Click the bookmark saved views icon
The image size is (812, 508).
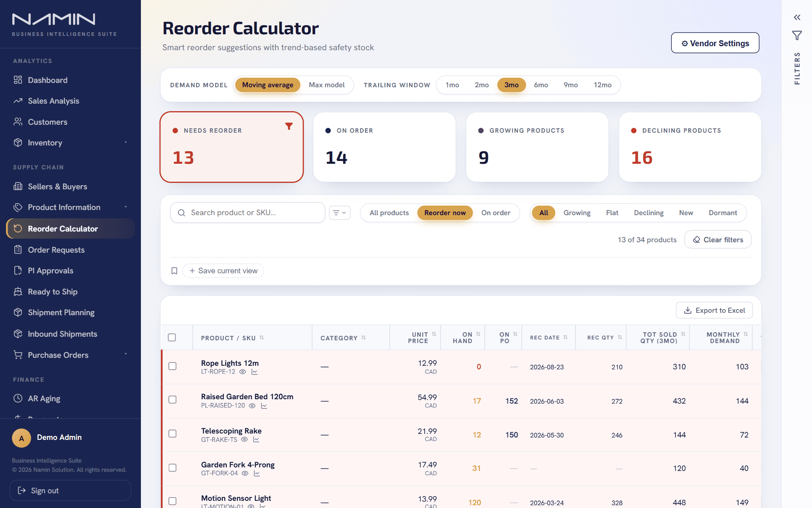coord(174,271)
